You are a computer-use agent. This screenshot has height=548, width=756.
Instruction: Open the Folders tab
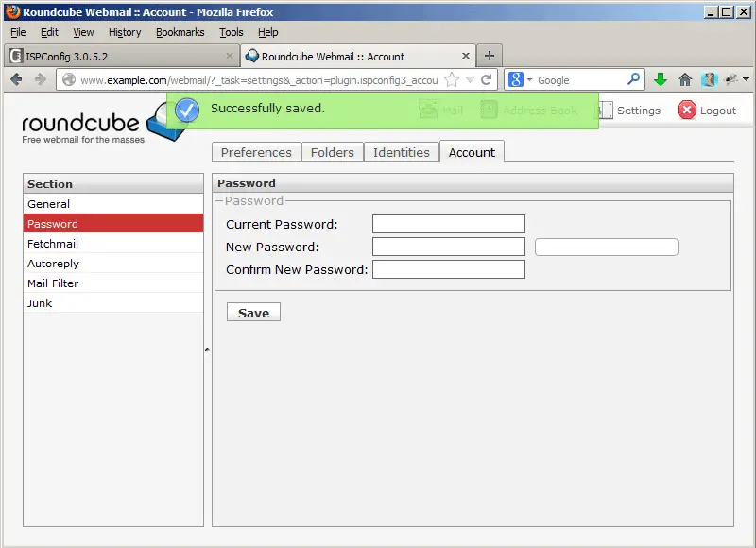pyautogui.click(x=333, y=152)
